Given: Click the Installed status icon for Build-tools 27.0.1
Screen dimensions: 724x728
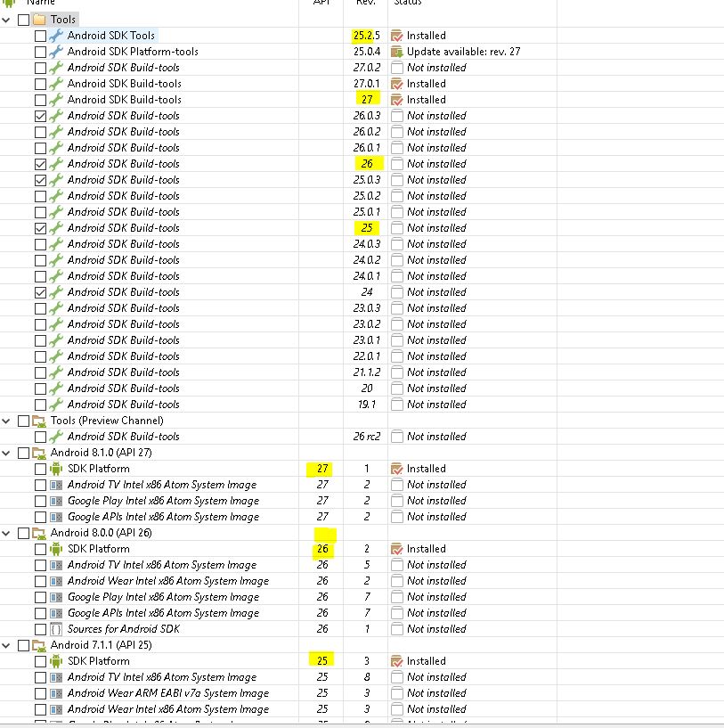Looking at the screenshot, I should (397, 84).
